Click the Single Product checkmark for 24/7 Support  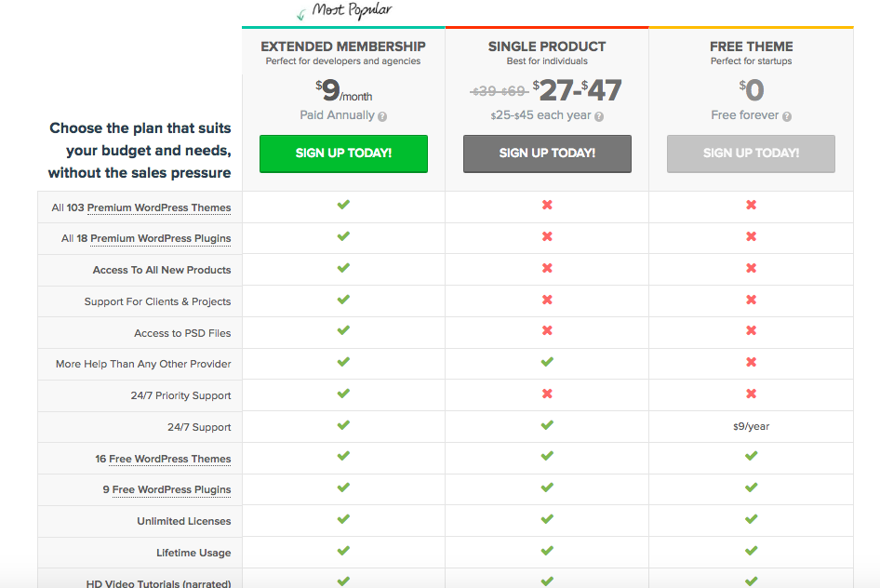coord(547,425)
